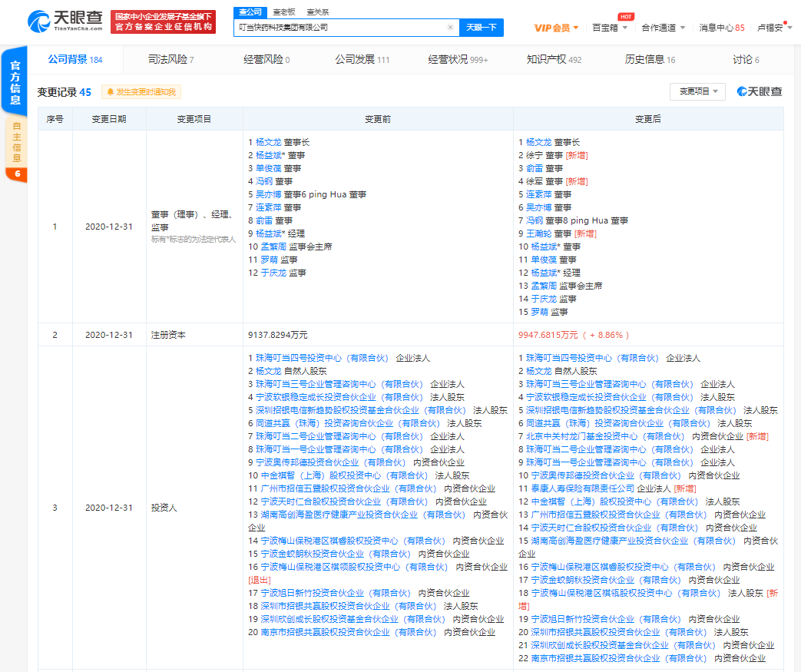Open 宁波旭日新竹投资合伙企业 link in 变更前 column

pyautogui.click(x=336, y=594)
